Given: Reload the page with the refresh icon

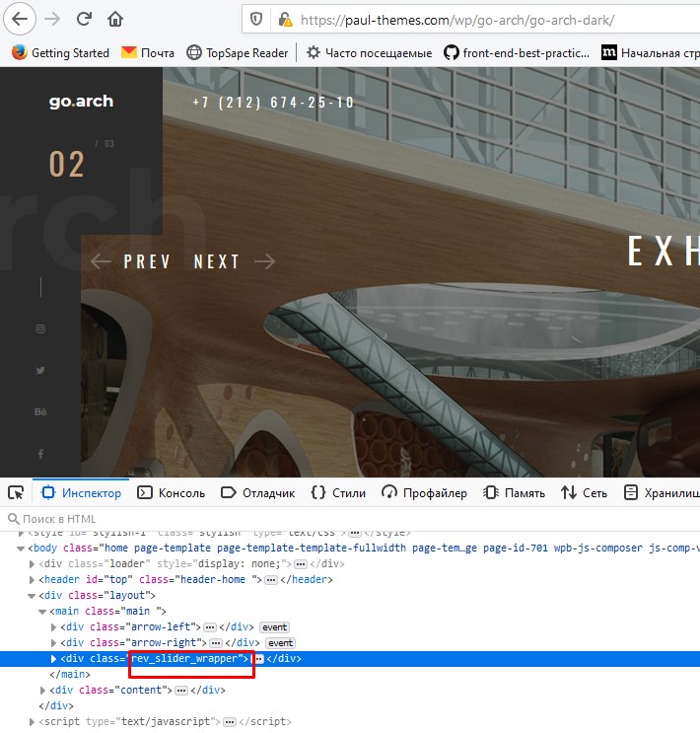Looking at the screenshot, I should (x=84, y=19).
